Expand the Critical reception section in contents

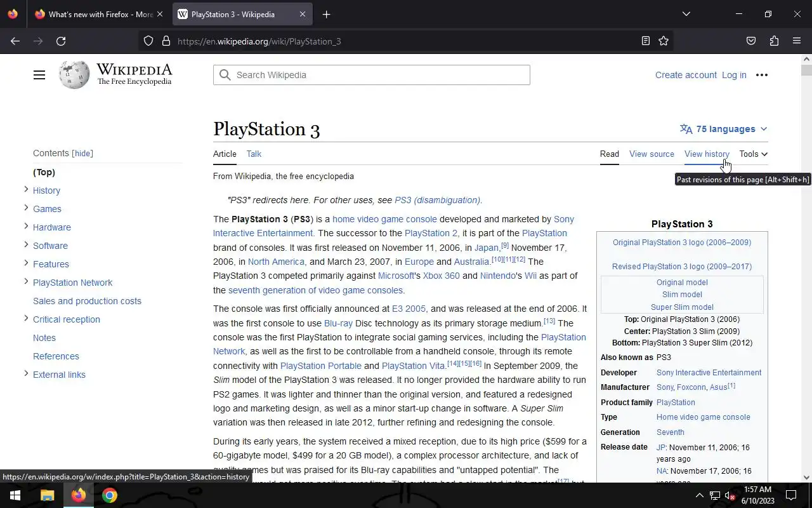(x=26, y=318)
